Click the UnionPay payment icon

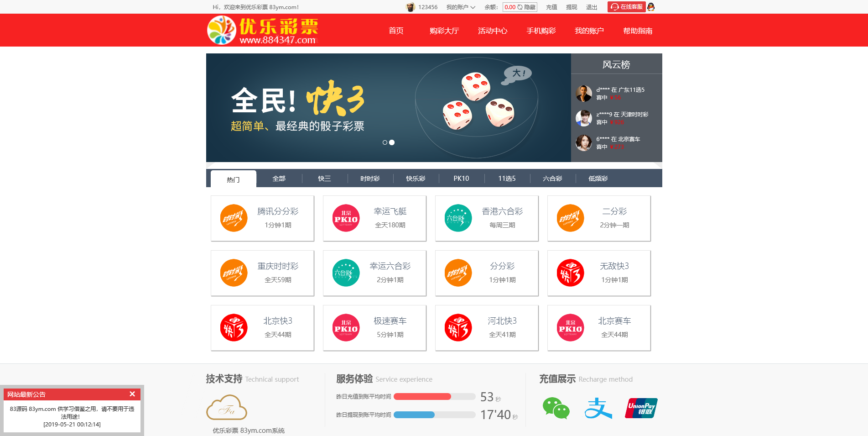tap(641, 408)
